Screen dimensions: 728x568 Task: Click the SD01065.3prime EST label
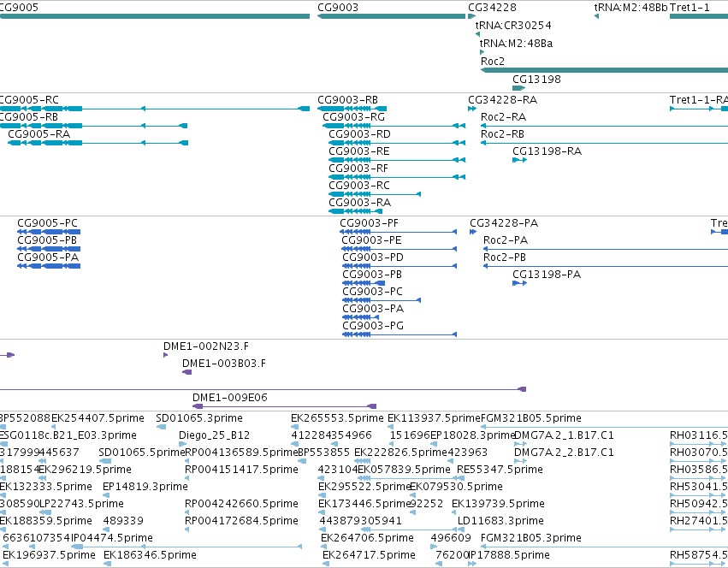(x=199, y=418)
